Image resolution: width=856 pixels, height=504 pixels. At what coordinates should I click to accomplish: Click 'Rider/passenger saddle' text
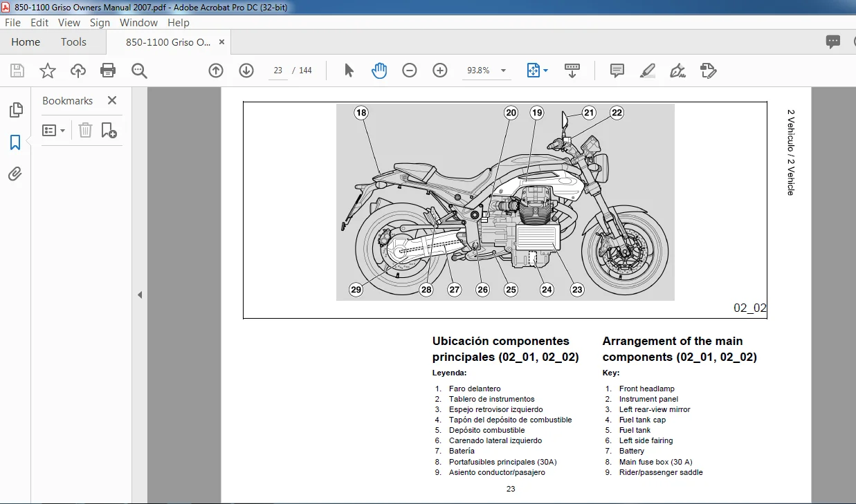coord(661,472)
